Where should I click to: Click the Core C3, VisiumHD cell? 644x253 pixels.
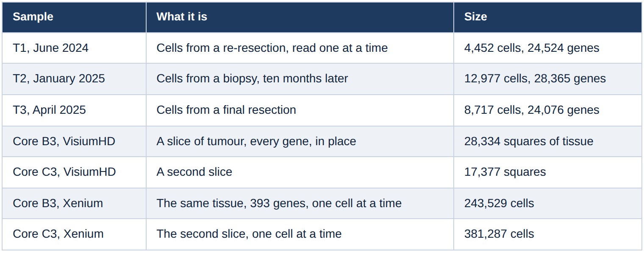click(74, 172)
